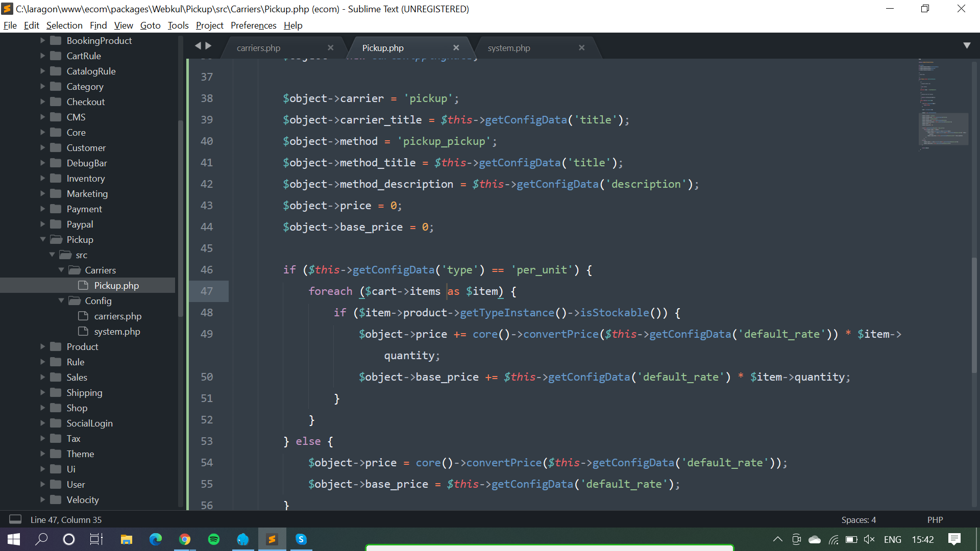Click the Customer folder icon
The image size is (980, 551).
56,147
